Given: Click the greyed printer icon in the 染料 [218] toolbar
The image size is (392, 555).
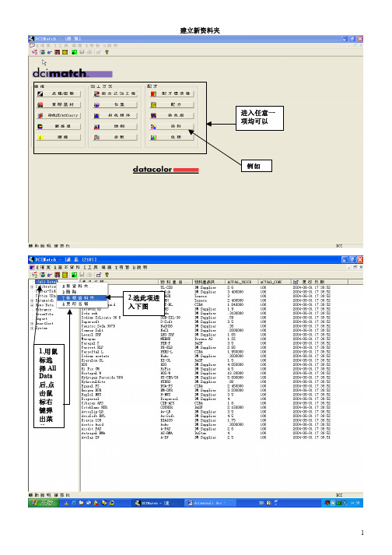Looking at the screenshot, I should 90,275.
